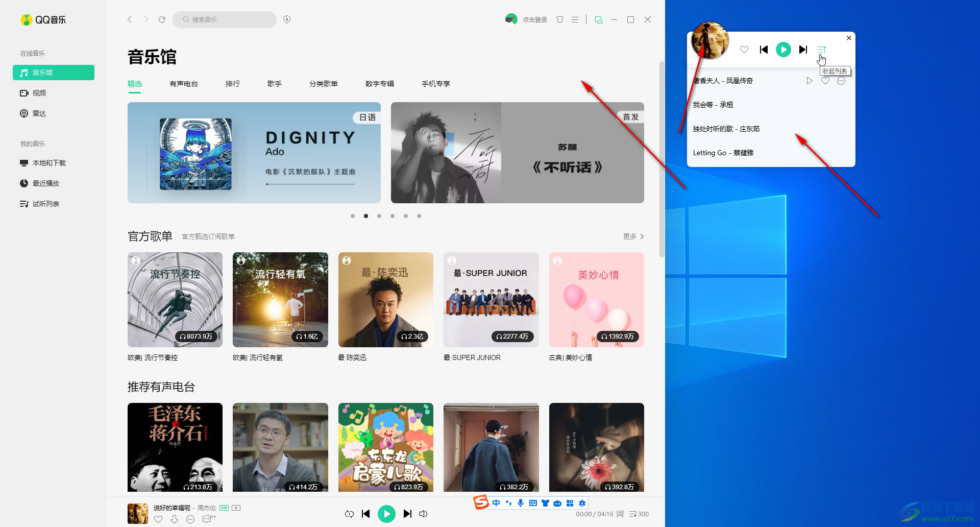Screen dimensions: 980x527
Task: Open the volume control speaker icon
Action: [x=423, y=514]
